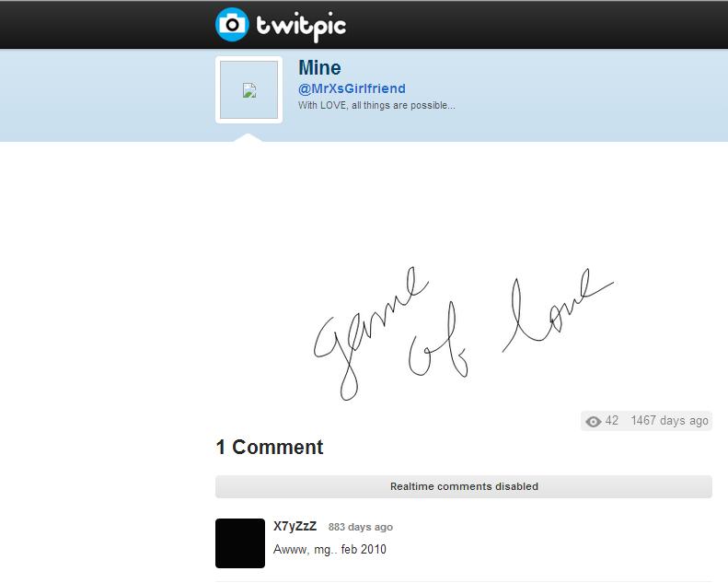Click the comment text "Awww, mg.. feb 2010"
728x583 pixels.
click(329, 550)
